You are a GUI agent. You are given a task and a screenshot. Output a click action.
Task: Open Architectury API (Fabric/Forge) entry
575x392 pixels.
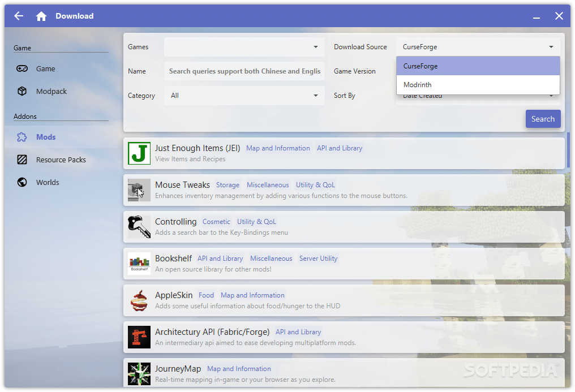pos(344,337)
